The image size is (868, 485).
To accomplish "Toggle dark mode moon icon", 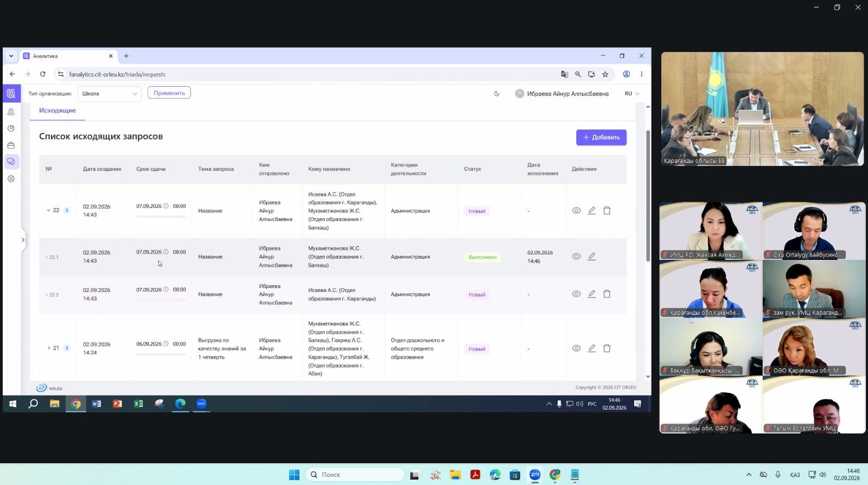I will point(496,93).
